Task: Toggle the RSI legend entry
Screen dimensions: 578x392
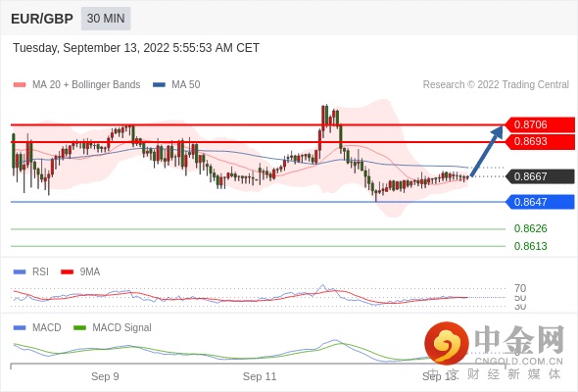Action: pyautogui.click(x=31, y=272)
